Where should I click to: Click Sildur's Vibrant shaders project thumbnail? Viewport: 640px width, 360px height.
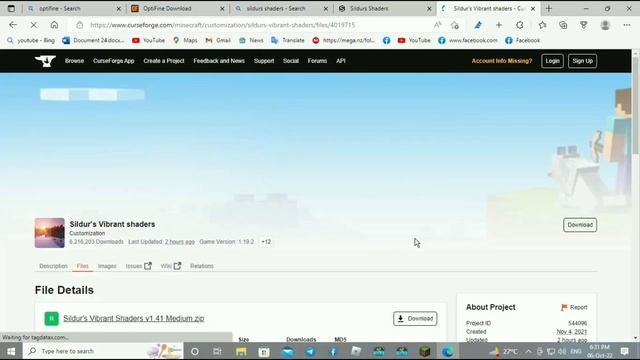click(49, 233)
